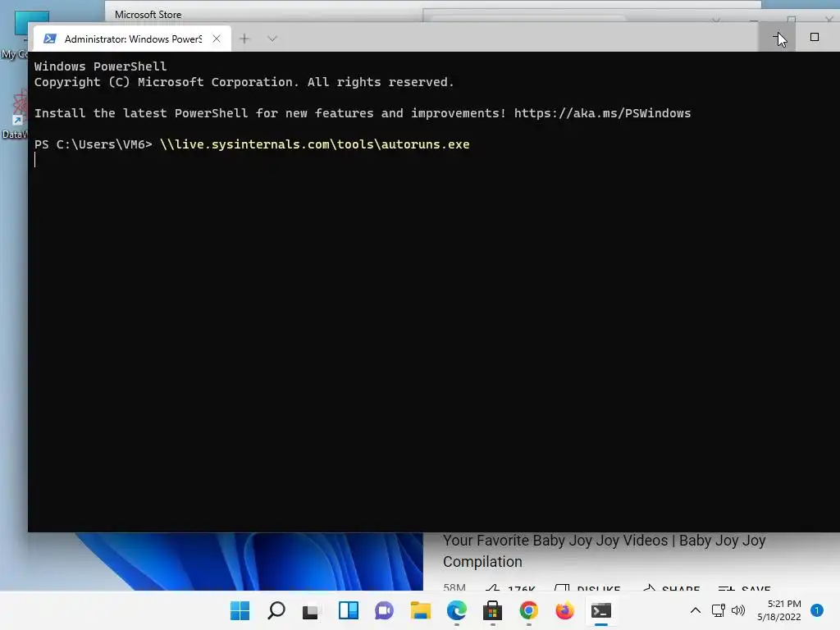Launch Firefox from the taskbar
Screen dimensions: 840x630
pyautogui.click(x=564, y=610)
